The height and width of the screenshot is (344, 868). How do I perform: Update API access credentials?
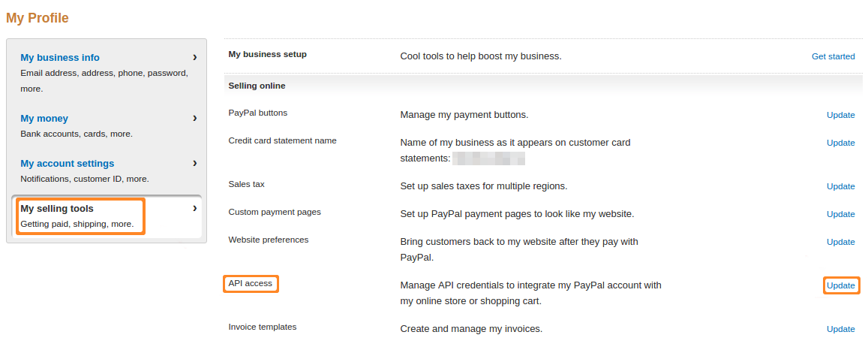pos(841,286)
